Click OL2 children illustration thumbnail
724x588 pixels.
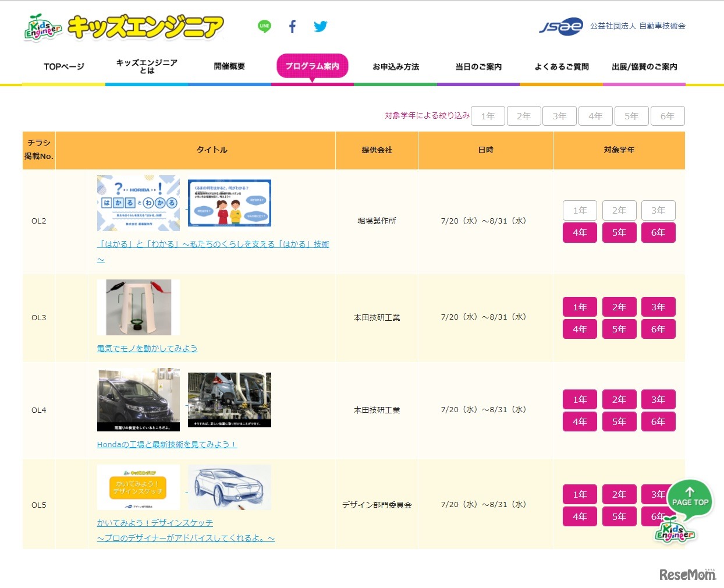229,203
